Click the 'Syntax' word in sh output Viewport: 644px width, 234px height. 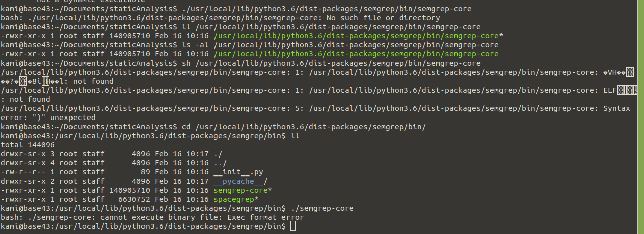(x=616, y=108)
